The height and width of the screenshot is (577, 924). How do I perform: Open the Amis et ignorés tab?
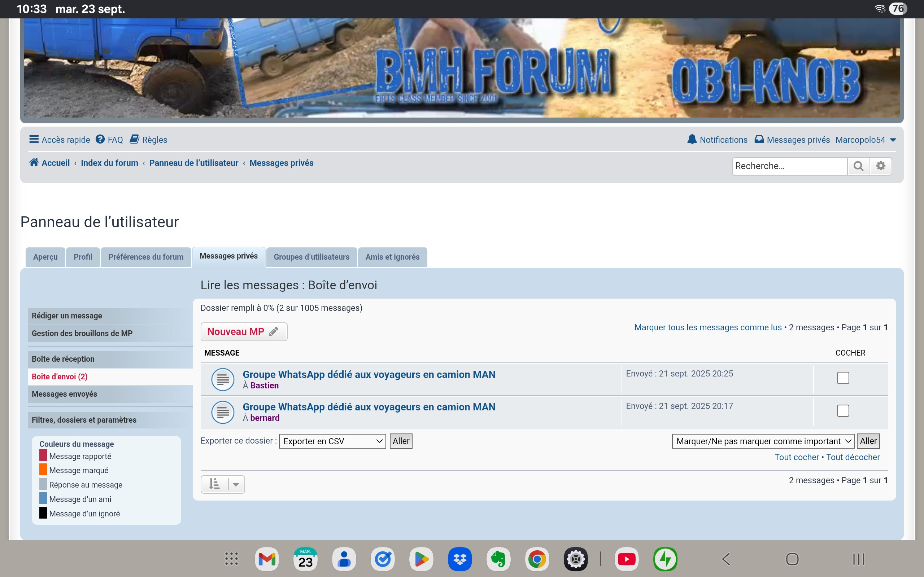(392, 257)
